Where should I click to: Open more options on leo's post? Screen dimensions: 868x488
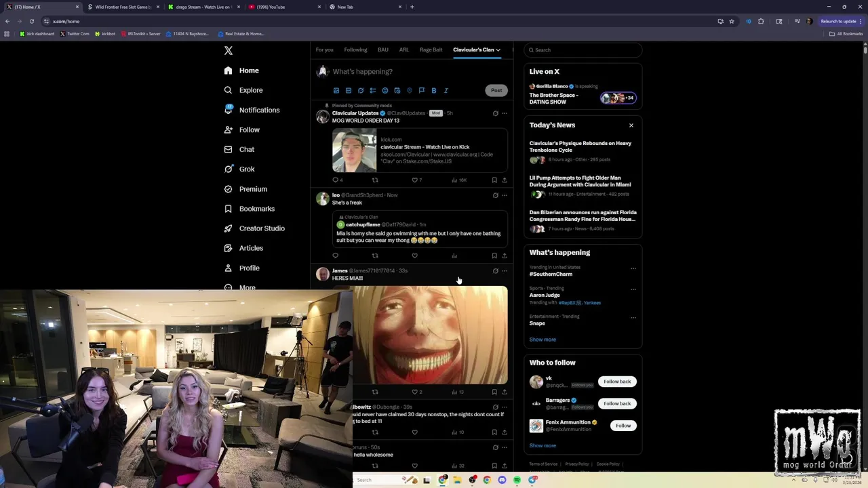[x=504, y=195]
